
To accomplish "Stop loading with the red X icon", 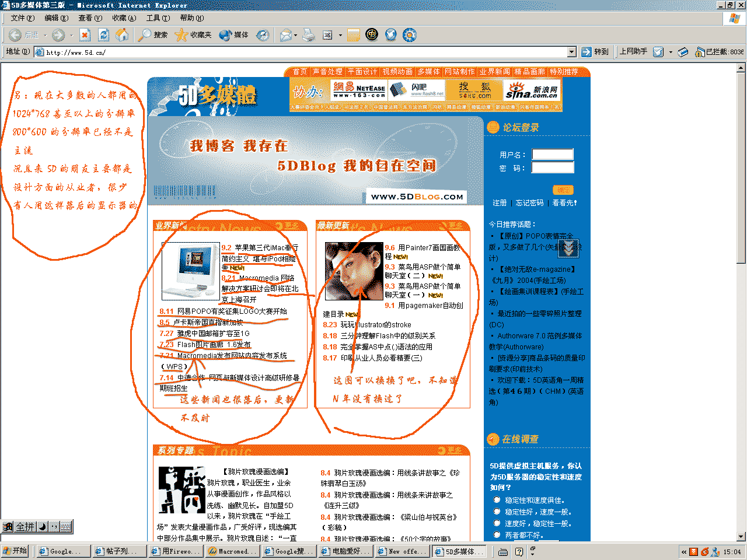I will pyautogui.click(x=85, y=35).
